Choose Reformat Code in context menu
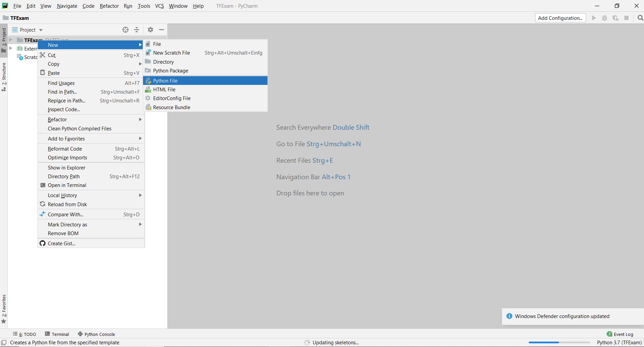 [x=91, y=149]
